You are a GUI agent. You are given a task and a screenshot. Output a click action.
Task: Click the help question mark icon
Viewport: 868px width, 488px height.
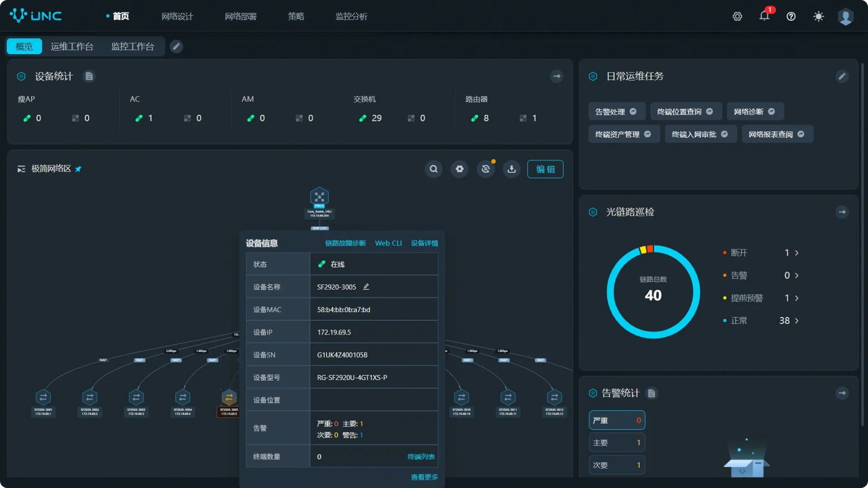pos(791,17)
